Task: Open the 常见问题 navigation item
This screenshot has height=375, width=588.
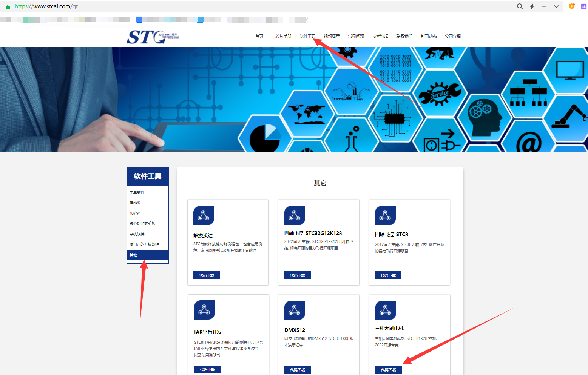Action: point(356,36)
